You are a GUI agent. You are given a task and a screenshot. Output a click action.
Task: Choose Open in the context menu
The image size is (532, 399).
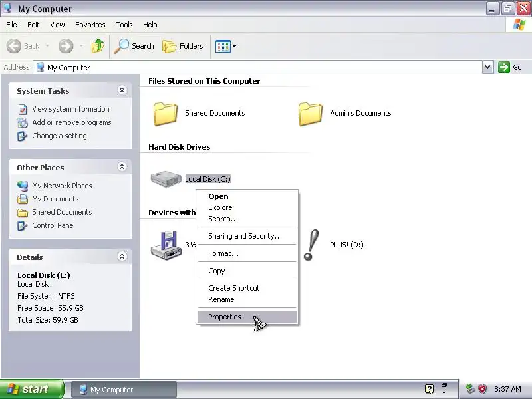247,196
